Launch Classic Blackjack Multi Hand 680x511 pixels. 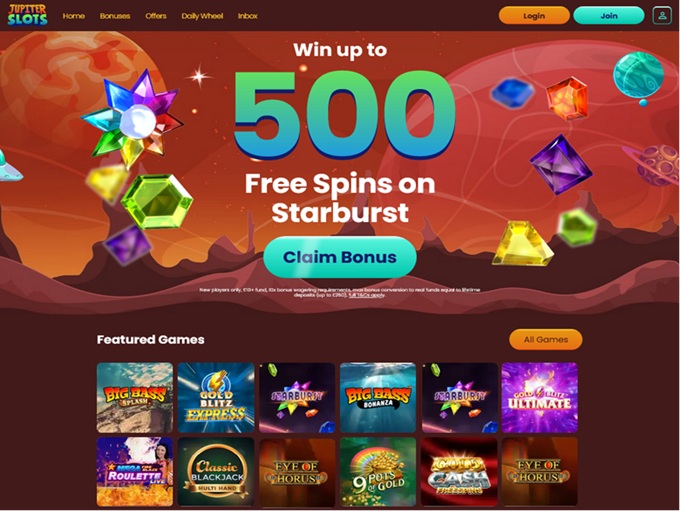tap(216, 472)
